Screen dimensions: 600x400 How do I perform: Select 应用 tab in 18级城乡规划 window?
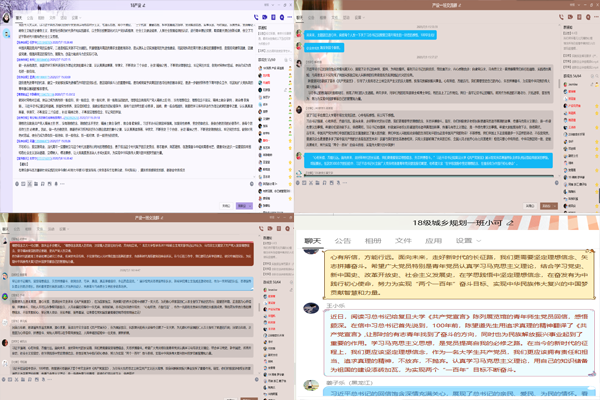433,241
